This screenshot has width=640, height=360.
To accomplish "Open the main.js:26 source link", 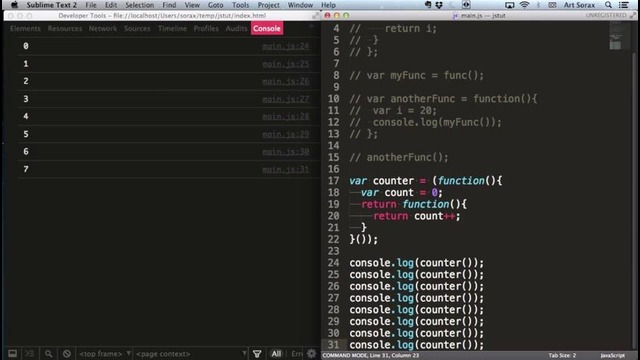I will [x=285, y=81].
